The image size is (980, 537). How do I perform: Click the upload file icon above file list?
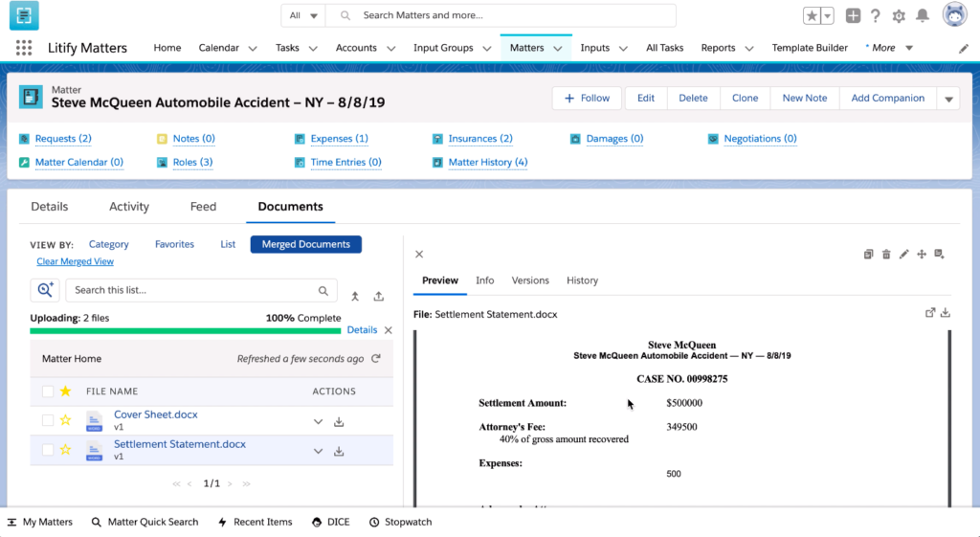point(379,297)
